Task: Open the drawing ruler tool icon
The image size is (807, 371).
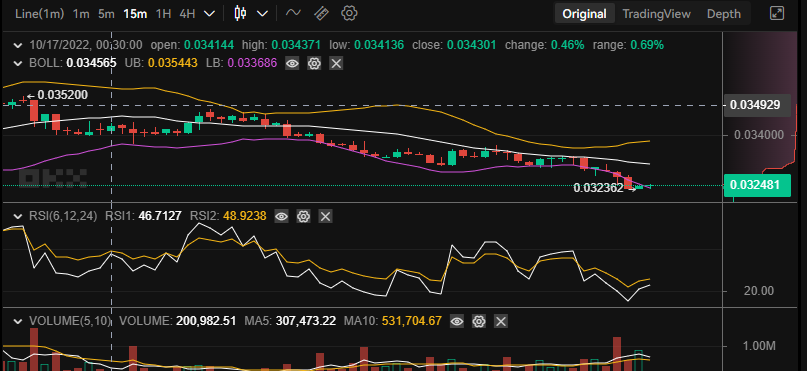Action: coord(321,13)
